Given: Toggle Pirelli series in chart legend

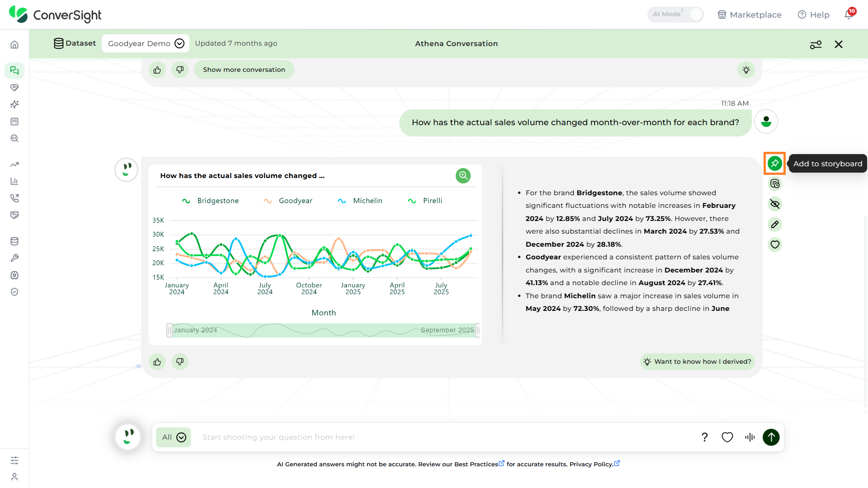Looking at the screenshot, I should click(425, 201).
